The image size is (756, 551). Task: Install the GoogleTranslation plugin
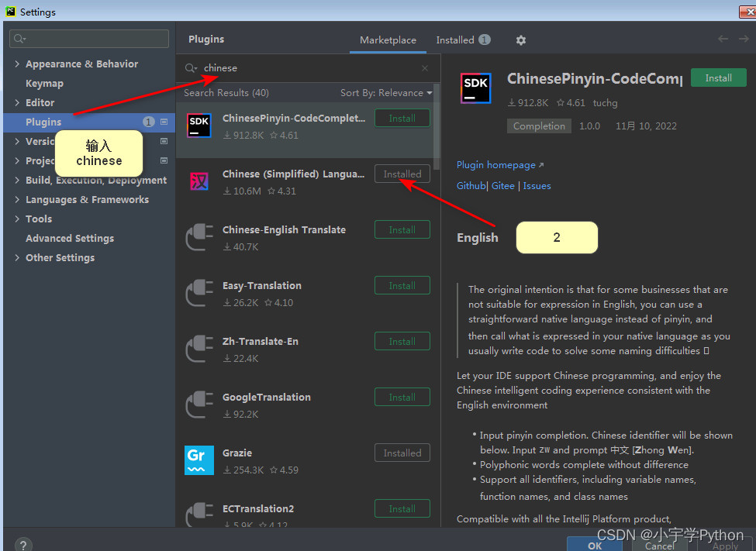(402, 398)
